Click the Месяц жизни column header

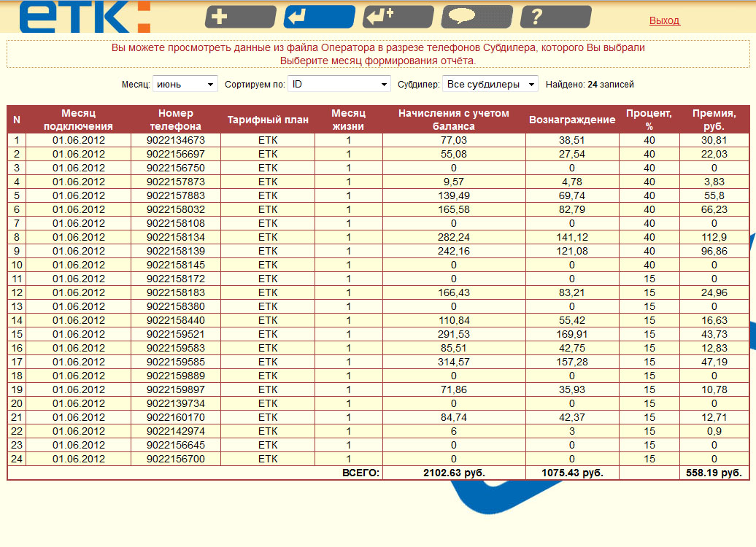click(348, 120)
